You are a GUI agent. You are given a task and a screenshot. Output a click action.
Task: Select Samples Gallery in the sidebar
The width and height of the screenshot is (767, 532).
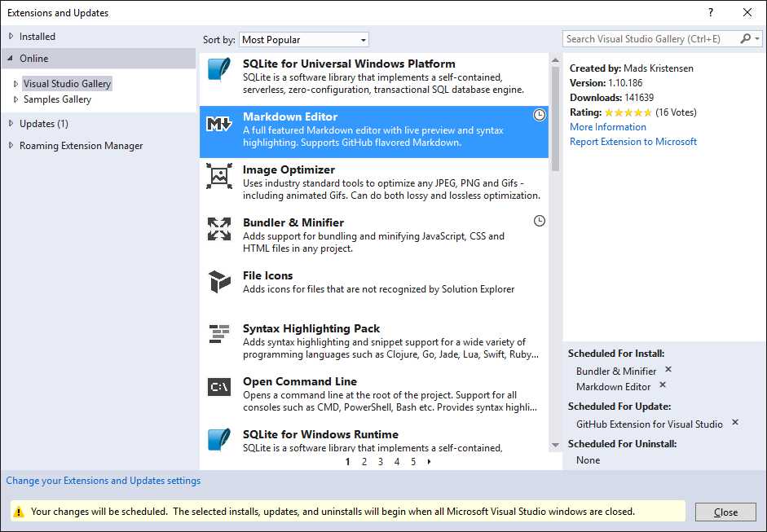(57, 99)
